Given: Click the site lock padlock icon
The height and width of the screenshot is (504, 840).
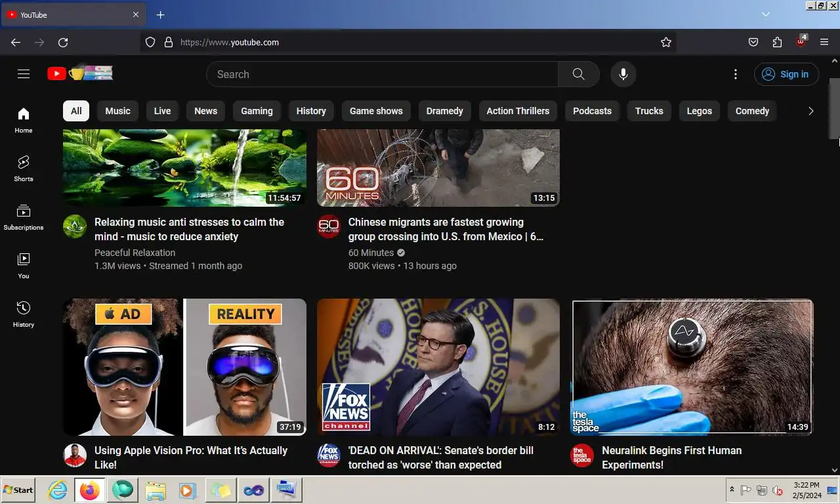Looking at the screenshot, I should [x=169, y=42].
